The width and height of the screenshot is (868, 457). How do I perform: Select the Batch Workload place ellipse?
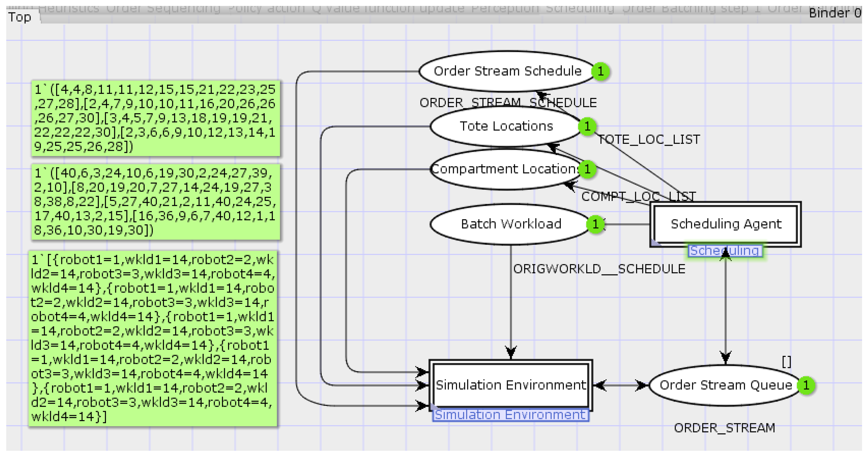click(x=511, y=224)
